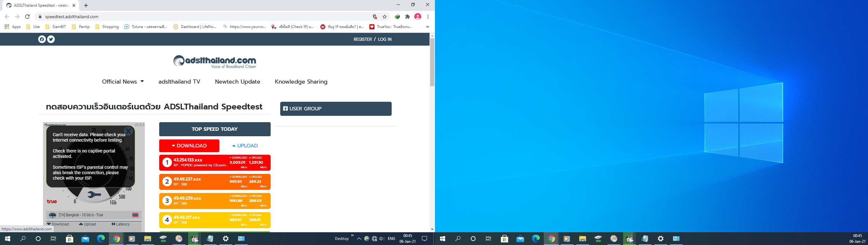Open Task View on taskbar under Chrome window
The width and height of the screenshot is (868, 245).
coord(53,239)
